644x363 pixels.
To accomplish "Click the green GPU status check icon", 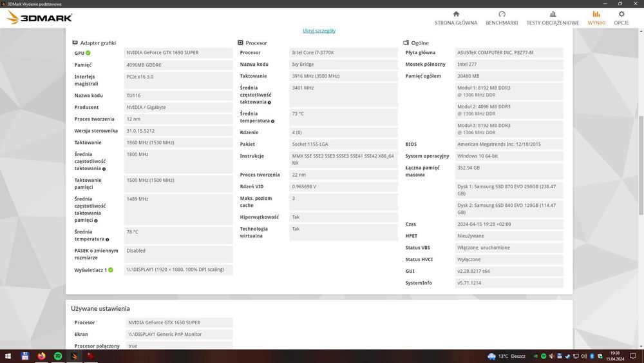I will [88, 53].
